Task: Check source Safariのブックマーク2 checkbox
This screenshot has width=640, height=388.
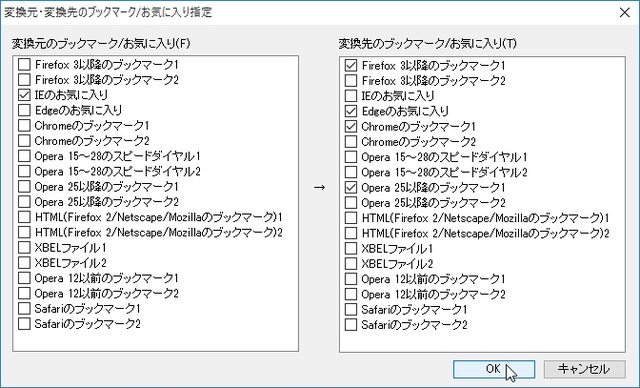Action: click(24, 324)
